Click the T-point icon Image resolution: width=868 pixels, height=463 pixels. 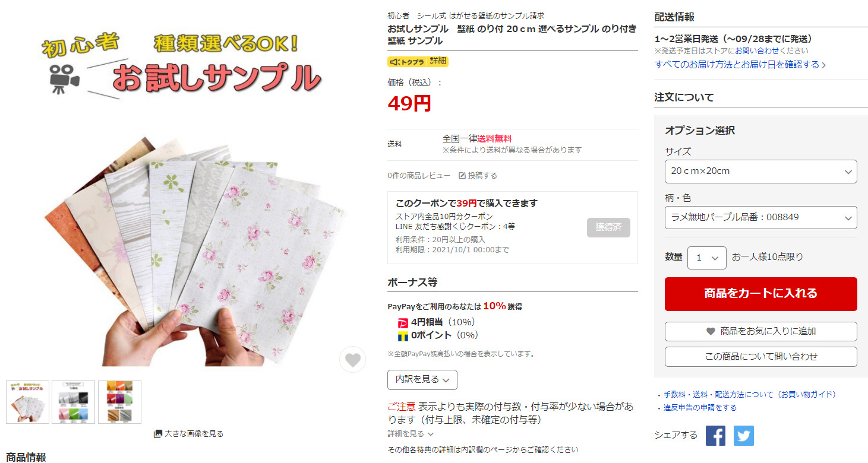click(403, 336)
